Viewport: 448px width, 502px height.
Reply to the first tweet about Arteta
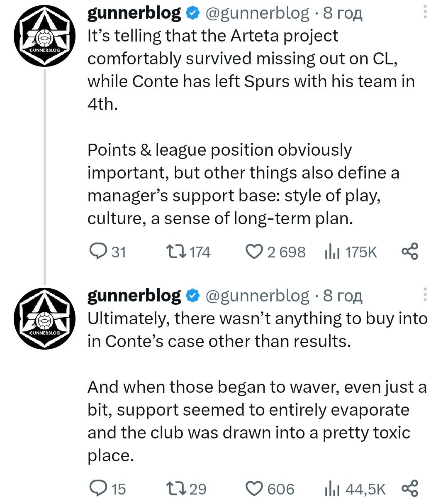click(98, 252)
